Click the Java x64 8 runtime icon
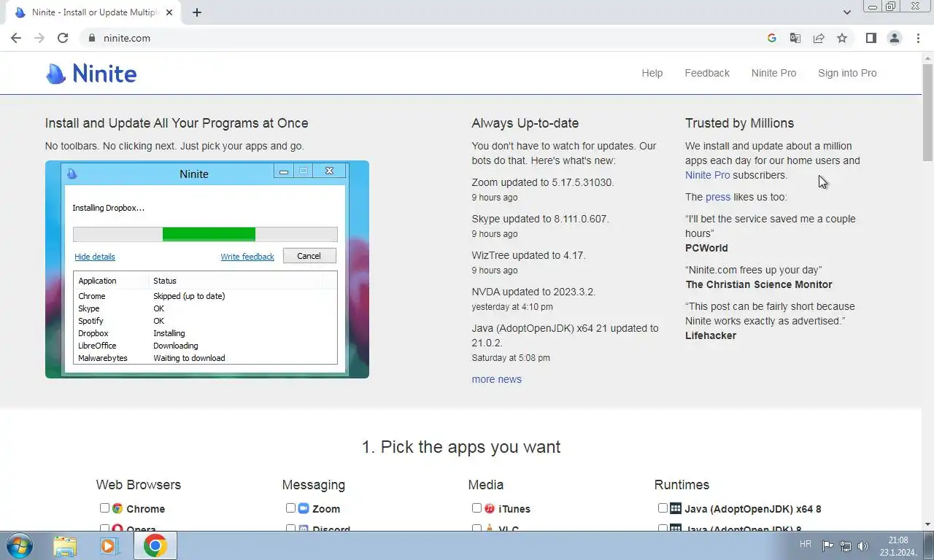The width and height of the screenshot is (934, 560). click(676, 508)
